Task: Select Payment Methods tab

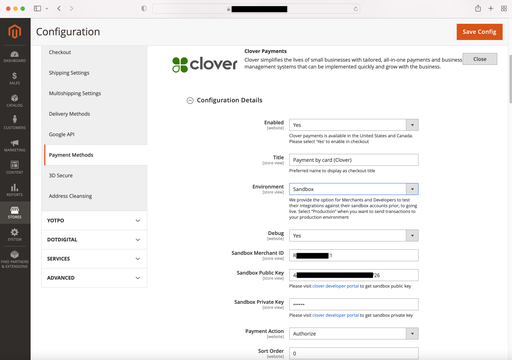Action: [x=96, y=155]
